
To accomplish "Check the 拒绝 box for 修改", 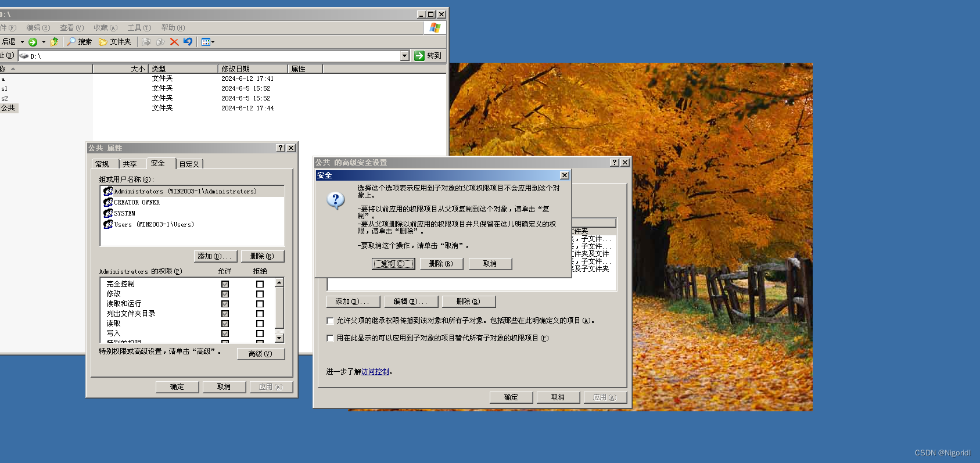I will tap(260, 294).
